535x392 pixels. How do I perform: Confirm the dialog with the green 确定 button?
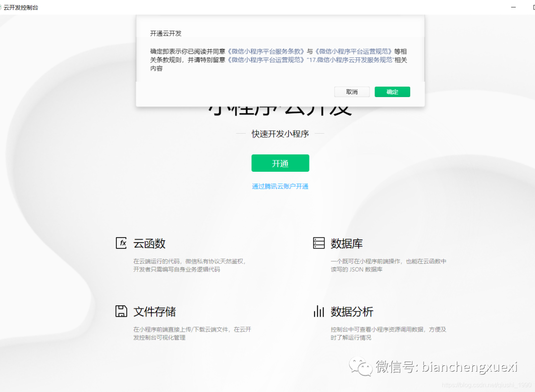392,92
